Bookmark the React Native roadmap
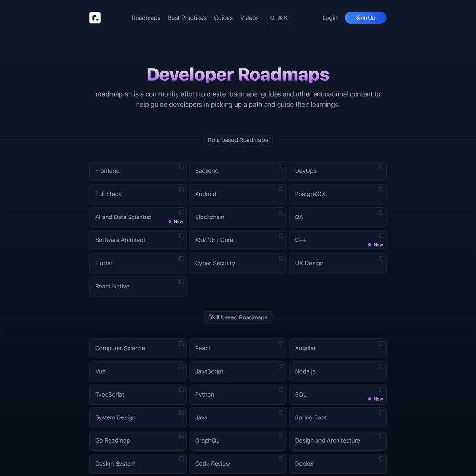 click(181, 282)
